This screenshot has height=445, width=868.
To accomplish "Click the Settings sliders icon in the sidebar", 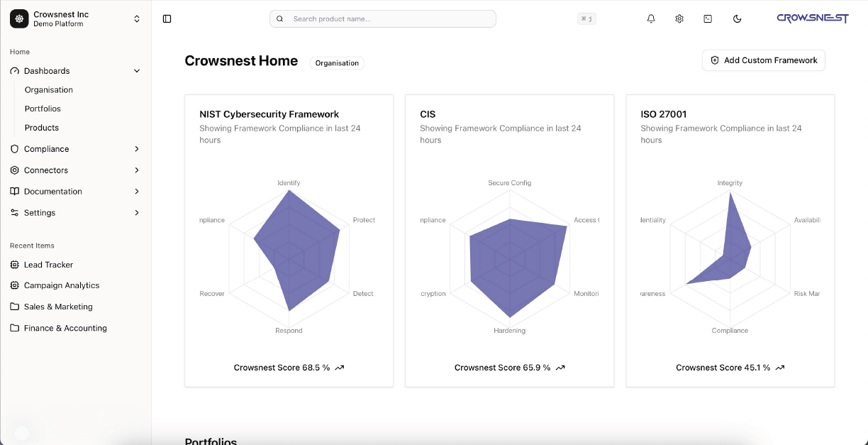I will coord(15,213).
